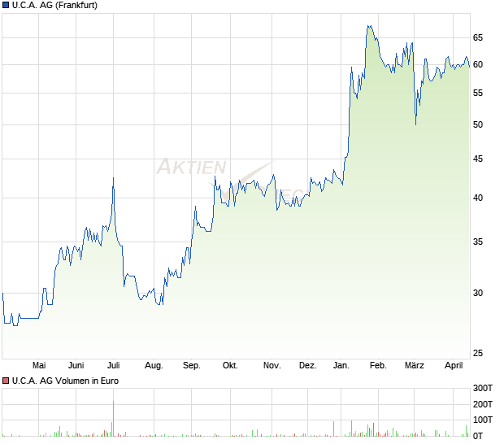This screenshot has height=444, width=504.
Task: Click the volume axis label 0T
Action: point(478,437)
